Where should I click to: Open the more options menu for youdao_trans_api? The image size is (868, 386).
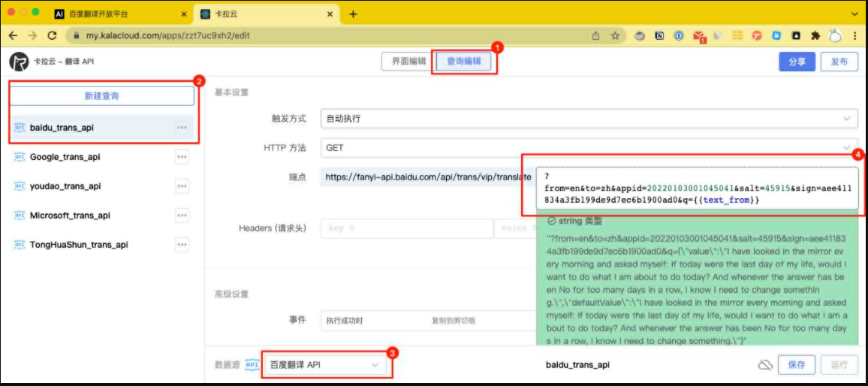[x=182, y=186]
